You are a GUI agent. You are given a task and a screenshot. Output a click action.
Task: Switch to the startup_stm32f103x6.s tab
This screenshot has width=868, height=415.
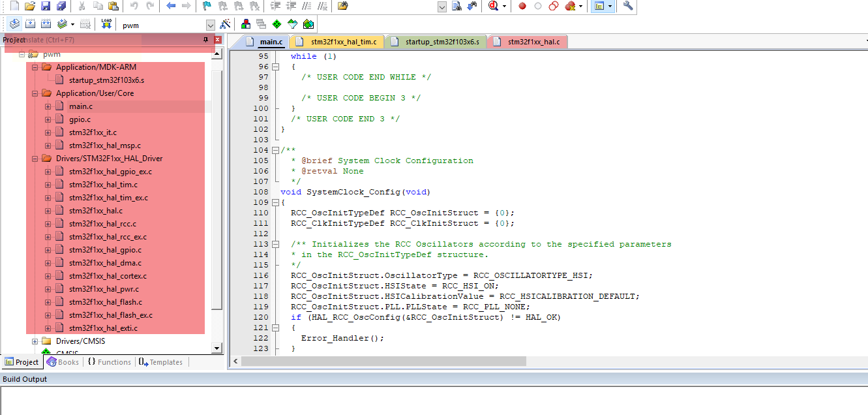pyautogui.click(x=435, y=42)
